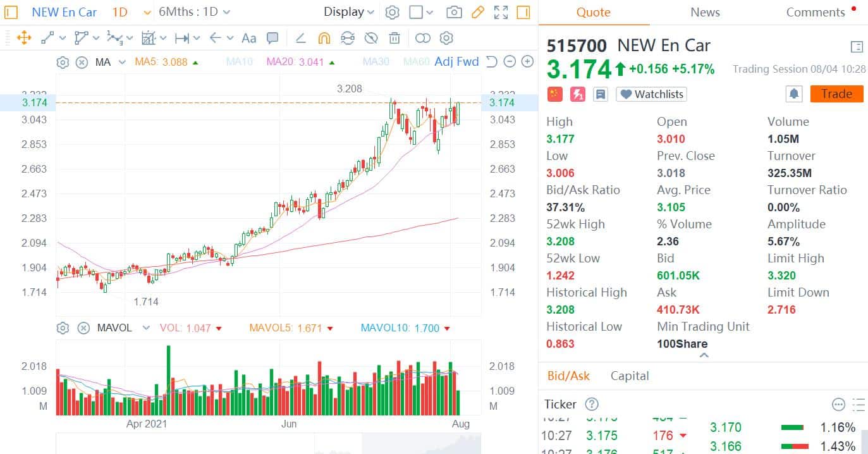The width and height of the screenshot is (868, 454).
Task: Click the zoom-in plus control on chart
Action: pyautogui.click(x=527, y=61)
